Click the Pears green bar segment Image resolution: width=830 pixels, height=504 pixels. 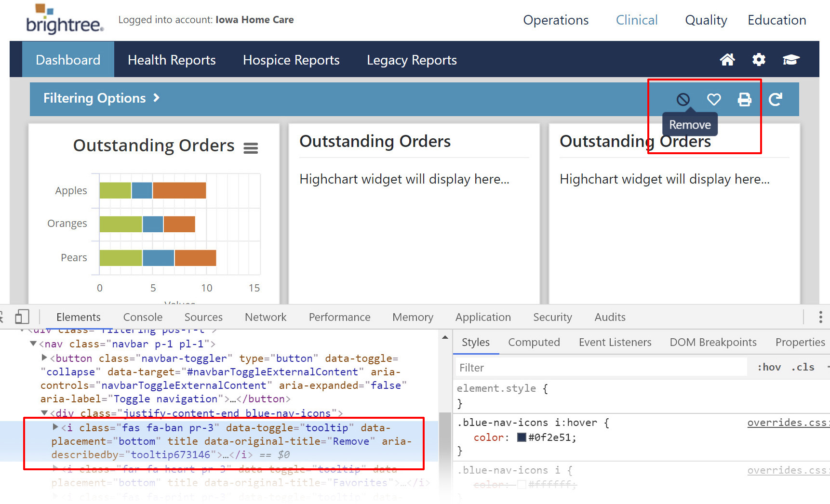[120, 258]
